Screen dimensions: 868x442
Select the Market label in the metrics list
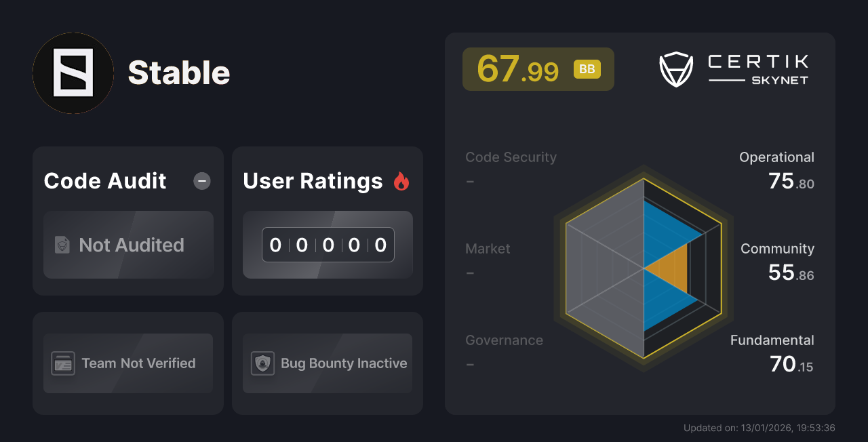tap(488, 249)
